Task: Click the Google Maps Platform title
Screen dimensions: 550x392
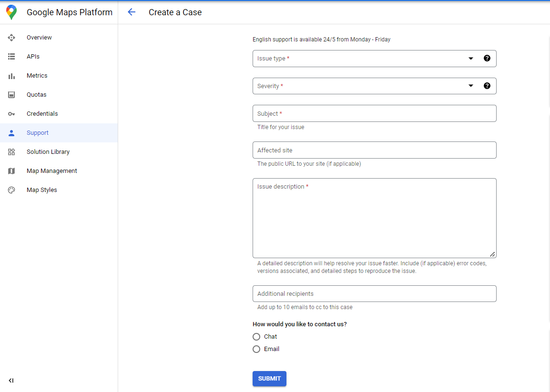Action: (70, 12)
